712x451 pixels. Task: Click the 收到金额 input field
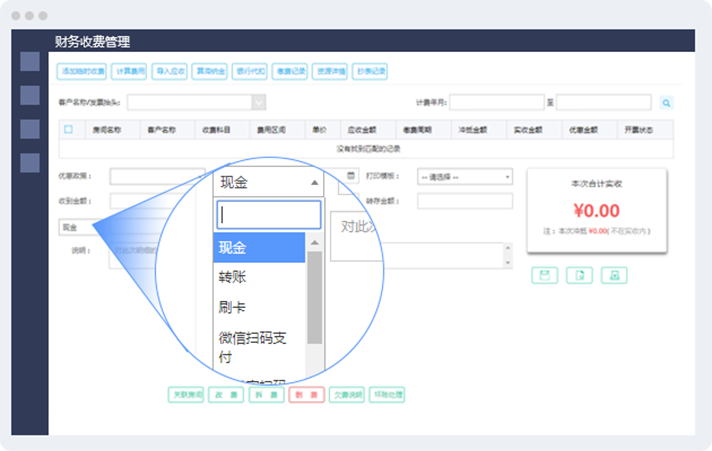pos(157,201)
